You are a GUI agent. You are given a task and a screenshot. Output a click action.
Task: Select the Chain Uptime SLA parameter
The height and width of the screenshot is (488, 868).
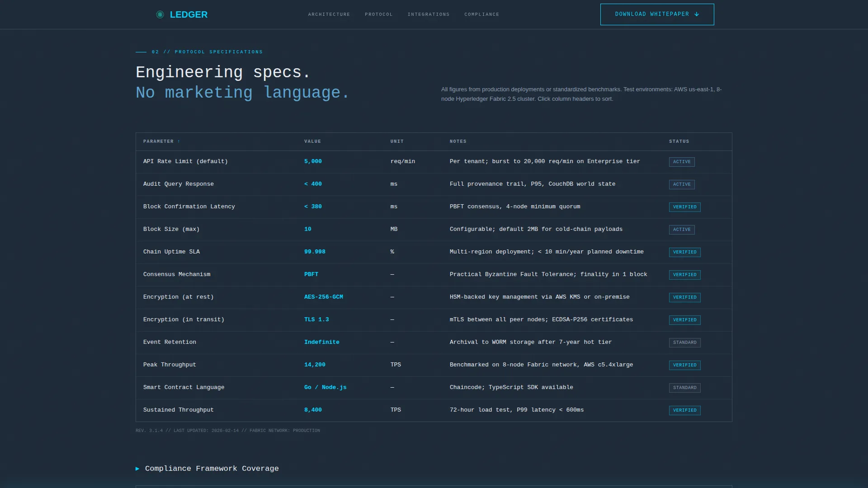(171, 252)
